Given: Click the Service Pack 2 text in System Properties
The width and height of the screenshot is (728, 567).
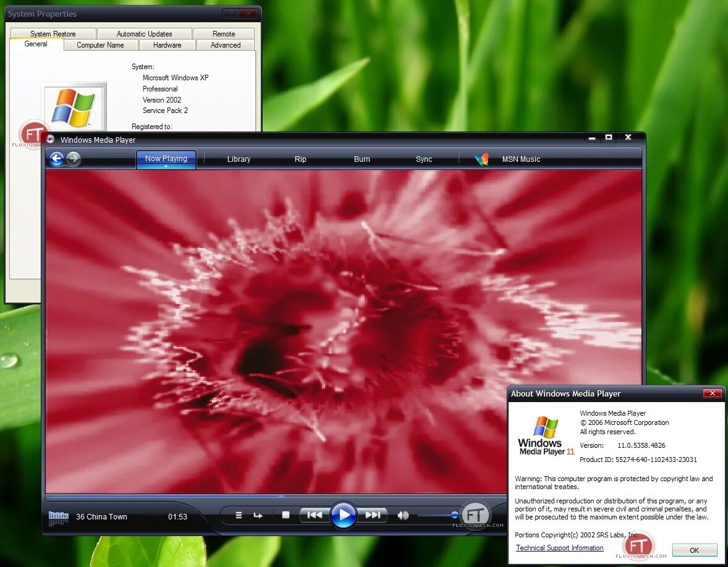Looking at the screenshot, I should point(165,111).
